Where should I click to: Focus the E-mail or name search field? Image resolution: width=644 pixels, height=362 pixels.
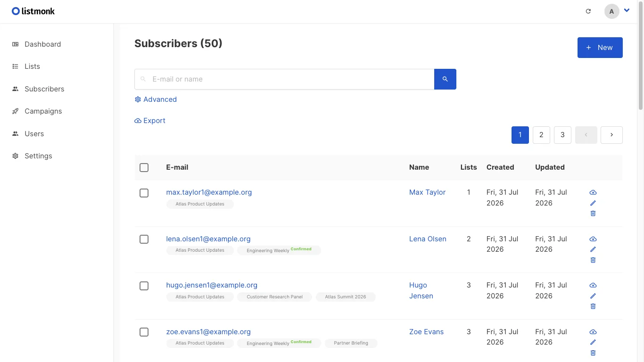pos(284,79)
